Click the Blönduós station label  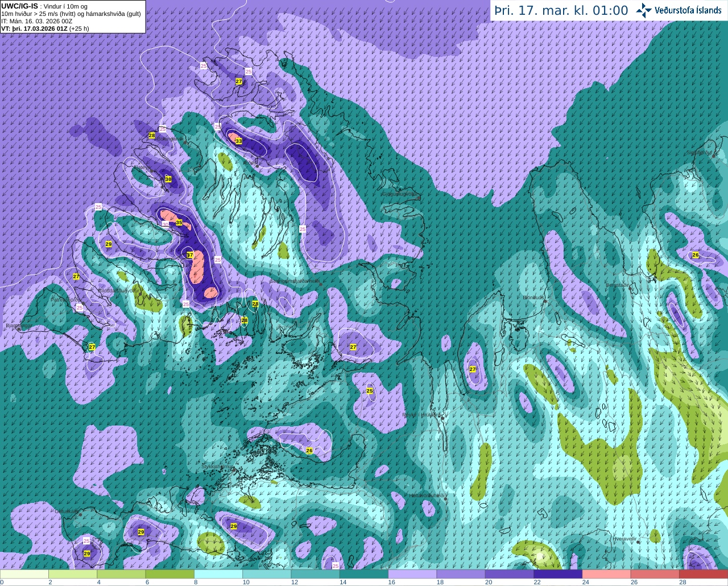coord(534,298)
